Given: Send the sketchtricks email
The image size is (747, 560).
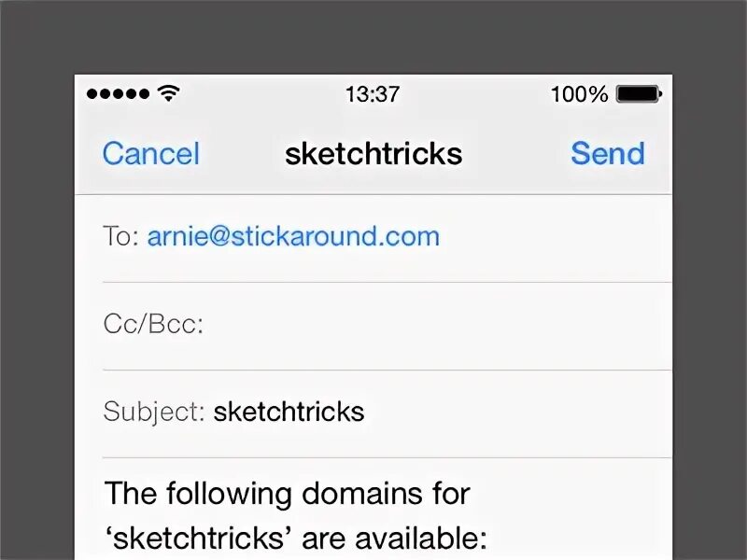Looking at the screenshot, I should [x=608, y=153].
